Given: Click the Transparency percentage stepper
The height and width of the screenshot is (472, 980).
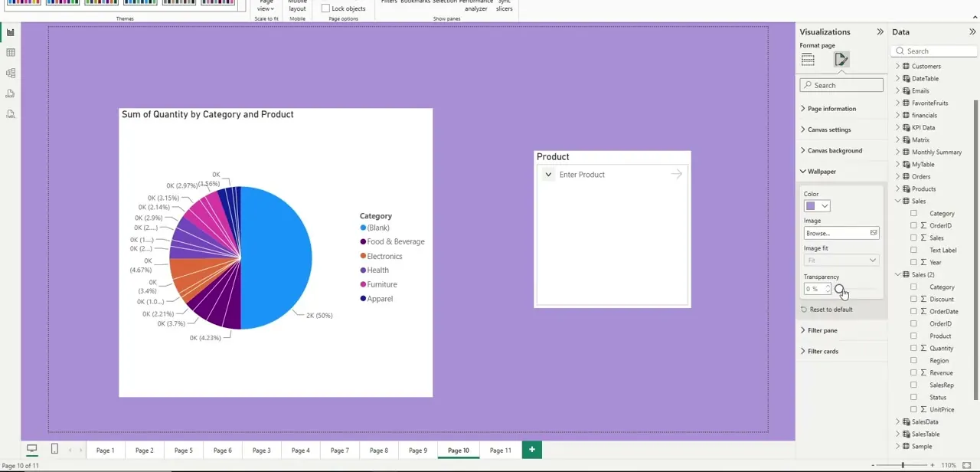Looking at the screenshot, I should pos(828,290).
